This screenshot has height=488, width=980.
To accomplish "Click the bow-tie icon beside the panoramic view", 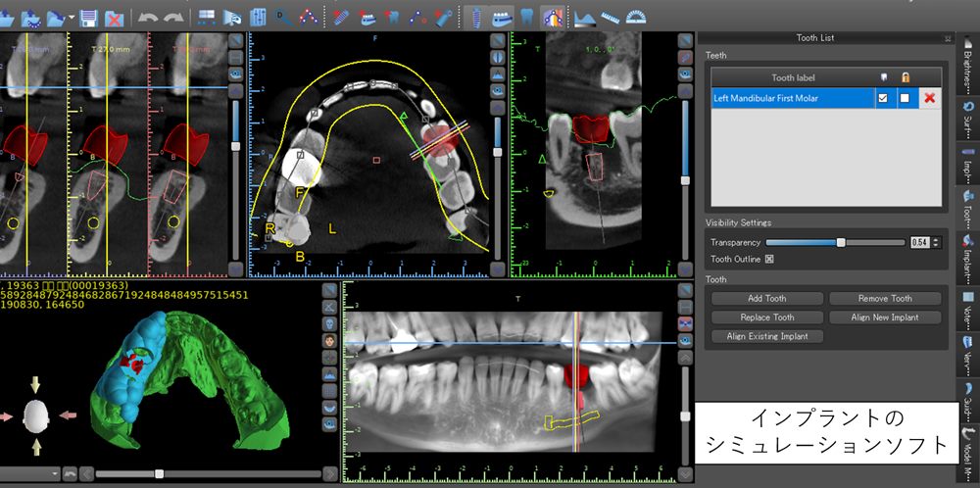I will pos(685,323).
